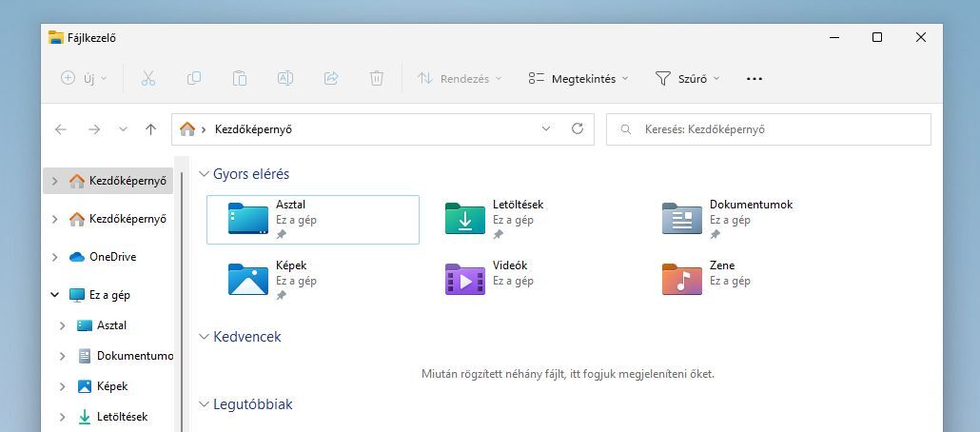Open recent locations chevron next to arrows

click(123, 129)
